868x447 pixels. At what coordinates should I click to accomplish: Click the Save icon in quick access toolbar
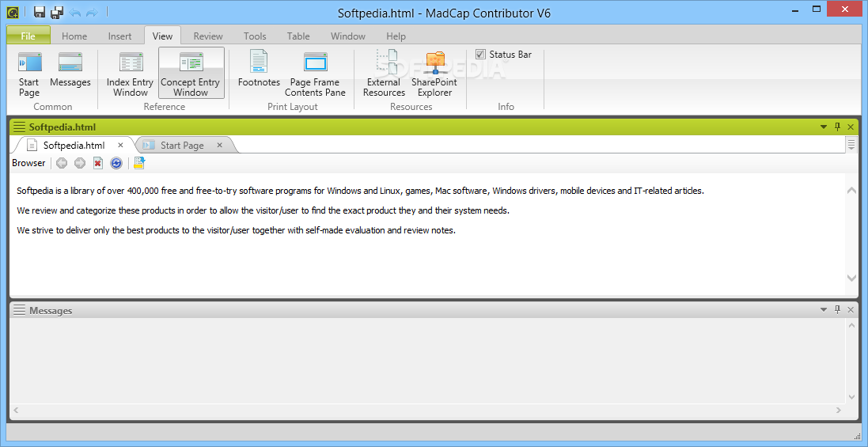(x=40, y=12)
